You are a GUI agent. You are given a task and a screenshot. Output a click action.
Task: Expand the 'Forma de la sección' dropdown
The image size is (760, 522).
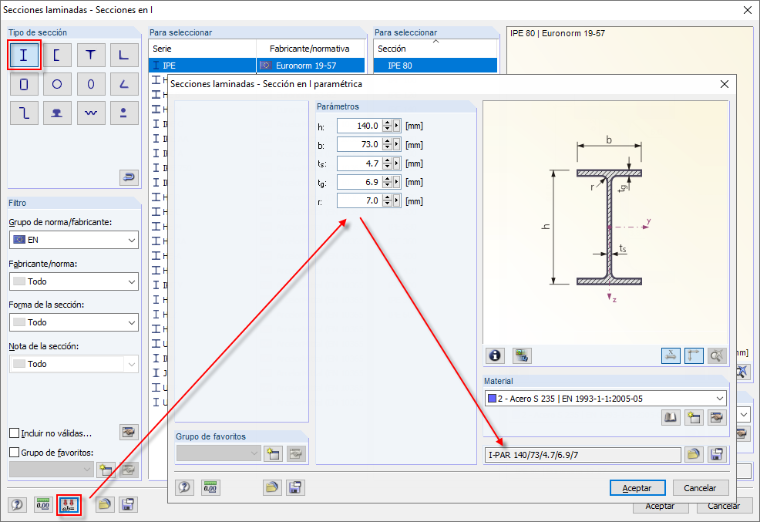pos(74,322)
